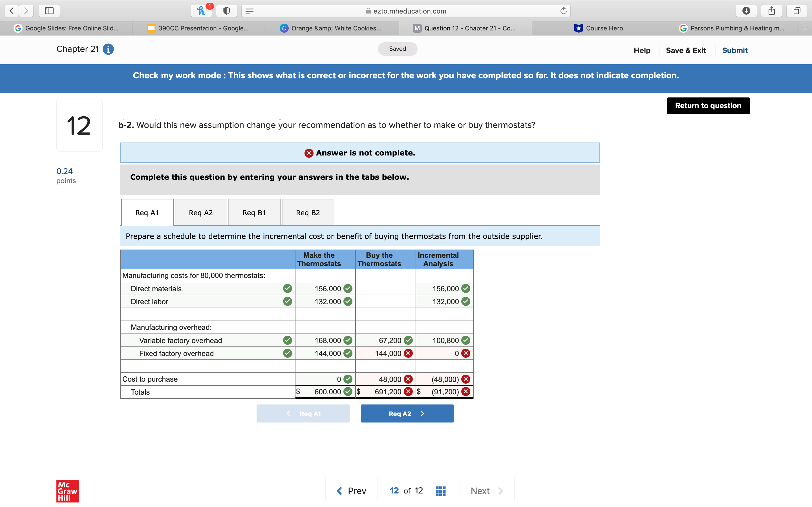Click the Share icon in the browser toolbar
The height and width of the screenshot is (507, 812).
(x=771, y=10)
